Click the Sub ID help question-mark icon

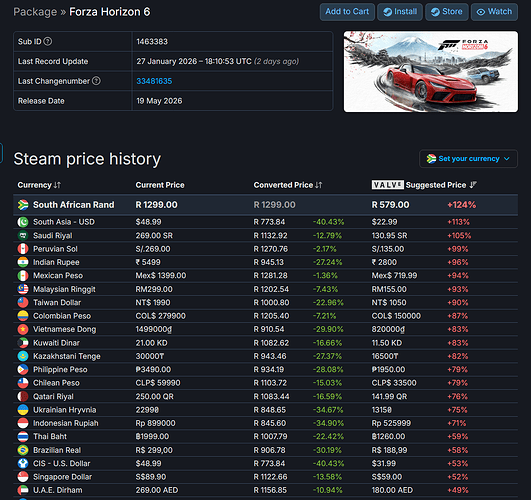[x=48, y=41]
